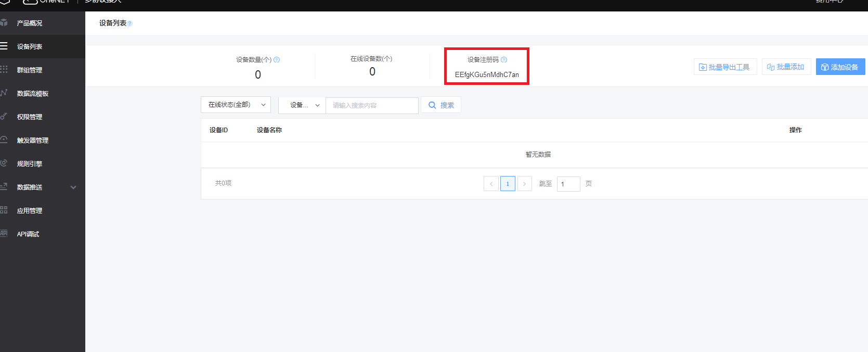The width and height of the screenshot is (868, 352).
Task: Click the registration code EEfgKGu5nMdhC7an
Action: click(x=487, y=74)
